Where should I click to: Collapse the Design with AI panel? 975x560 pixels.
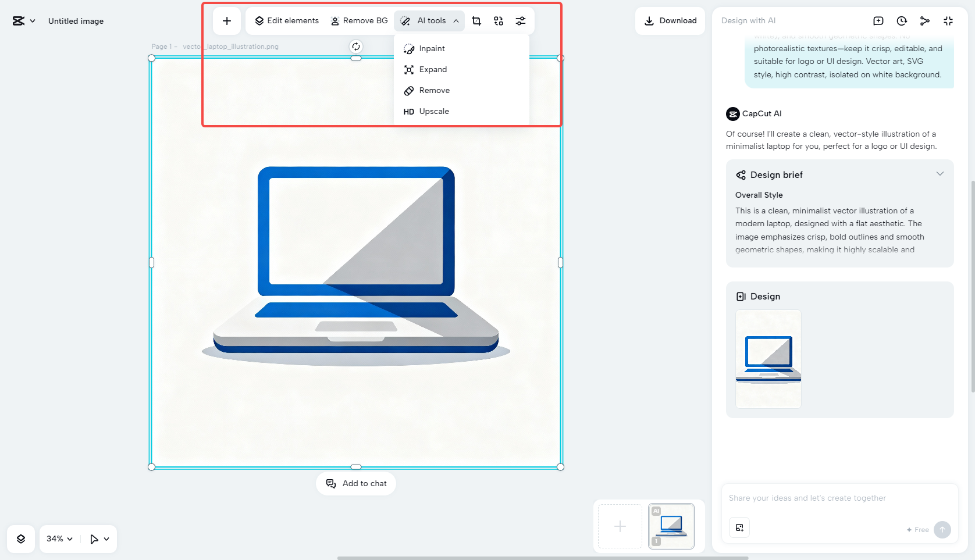pyautogui.click(x=948, y=20)
